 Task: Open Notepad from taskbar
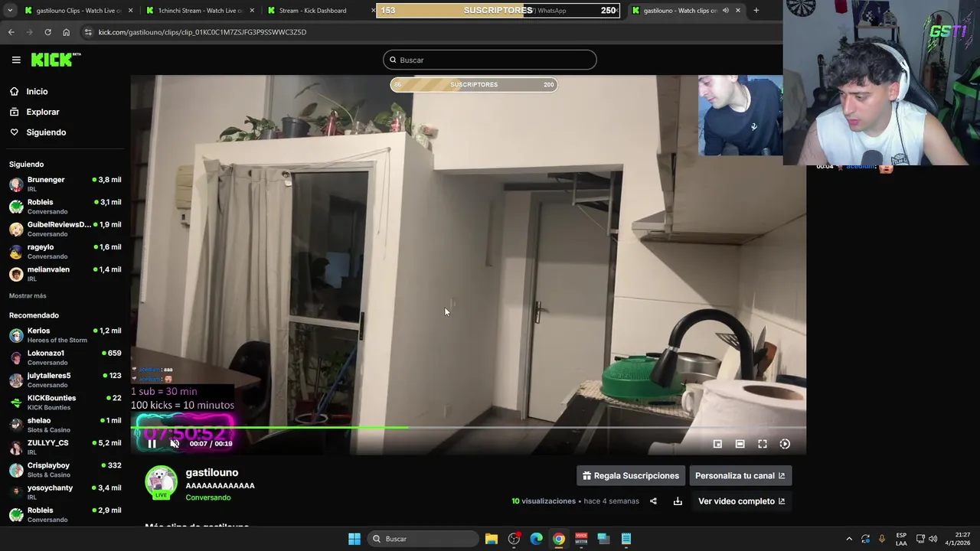626,539
